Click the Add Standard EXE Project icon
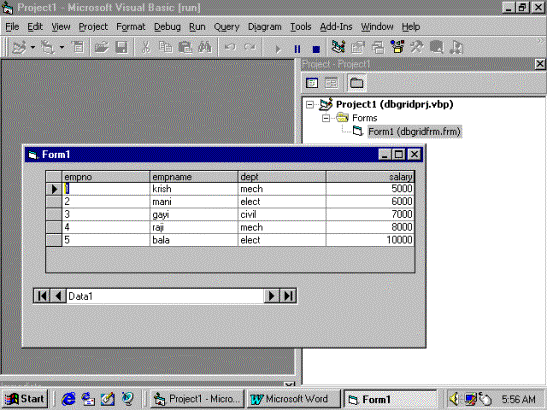The height and width of the screenshot is (410, 547). (19, 47)
